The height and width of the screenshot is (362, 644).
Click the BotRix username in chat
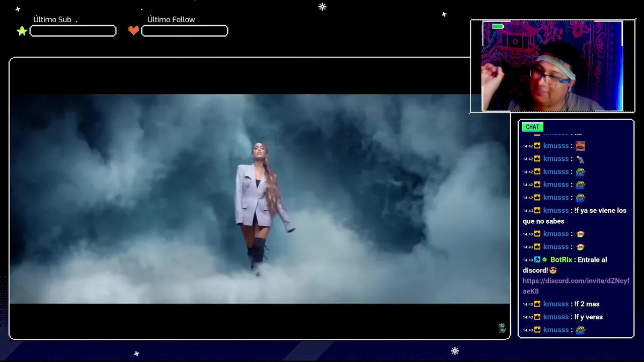coord(561,260)
